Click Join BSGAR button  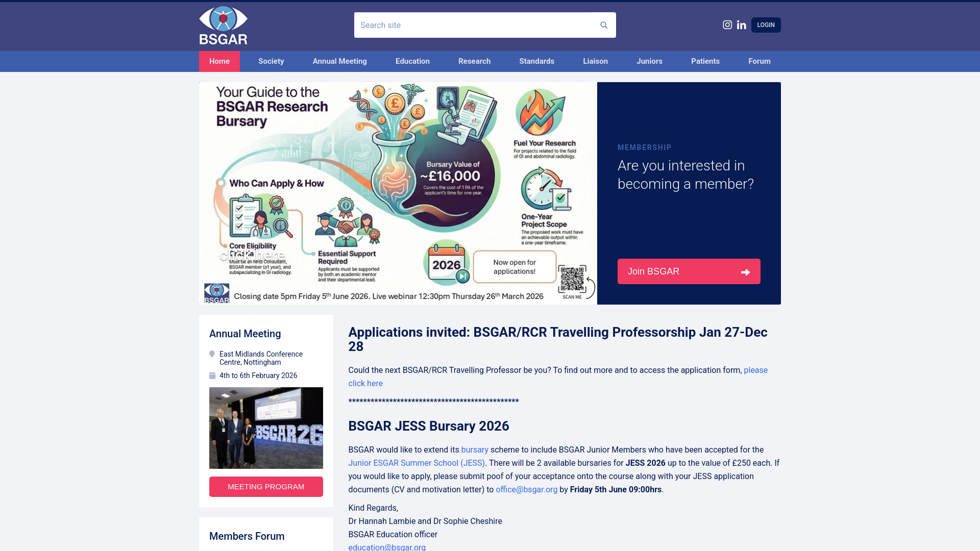click(689, 271)
